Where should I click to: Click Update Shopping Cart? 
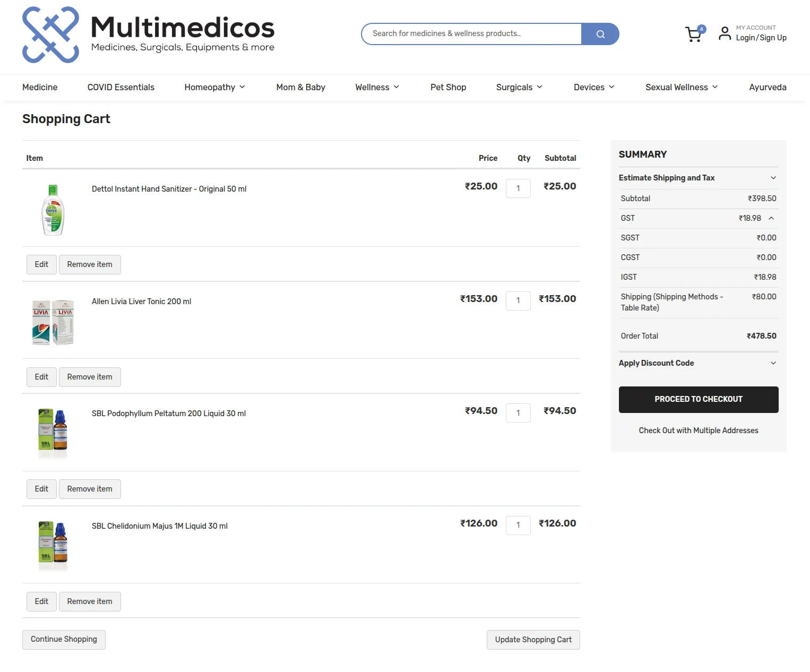click(533, 640)
